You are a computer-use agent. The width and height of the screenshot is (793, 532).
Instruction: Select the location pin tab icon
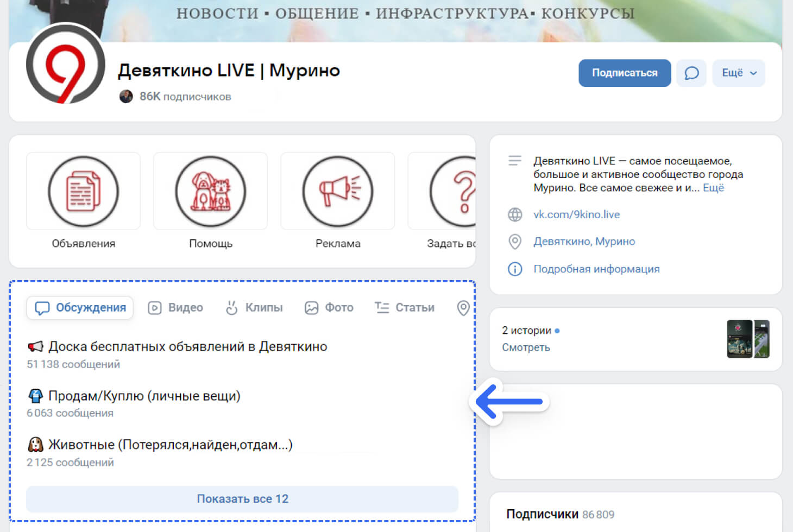click(463, 308)
